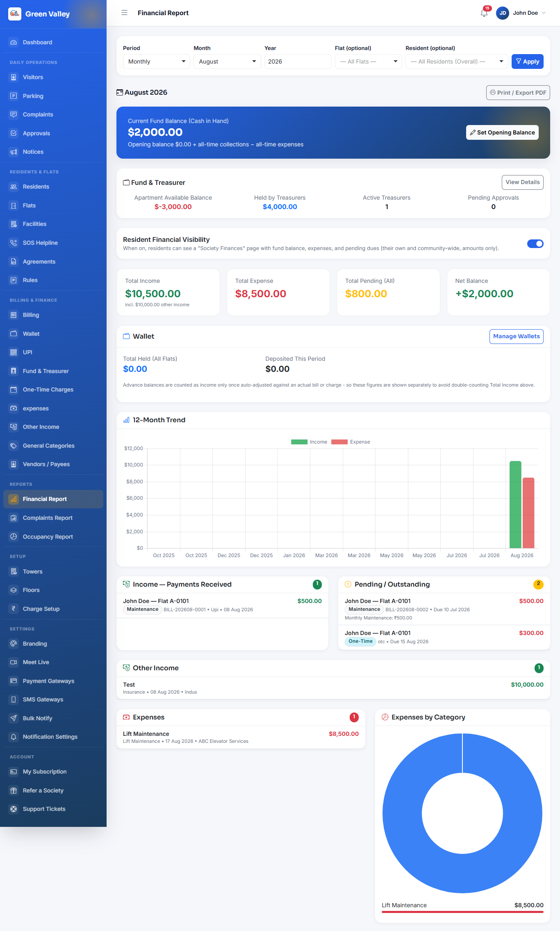
Task: Click the Bulk Notify paper-plane icon
Action: coord(14,718)
